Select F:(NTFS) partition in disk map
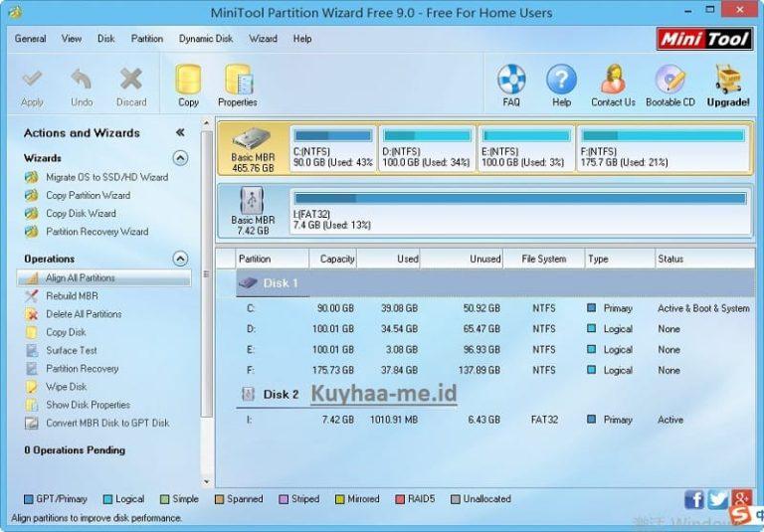 pyautogui.click(x=664, y=148)
